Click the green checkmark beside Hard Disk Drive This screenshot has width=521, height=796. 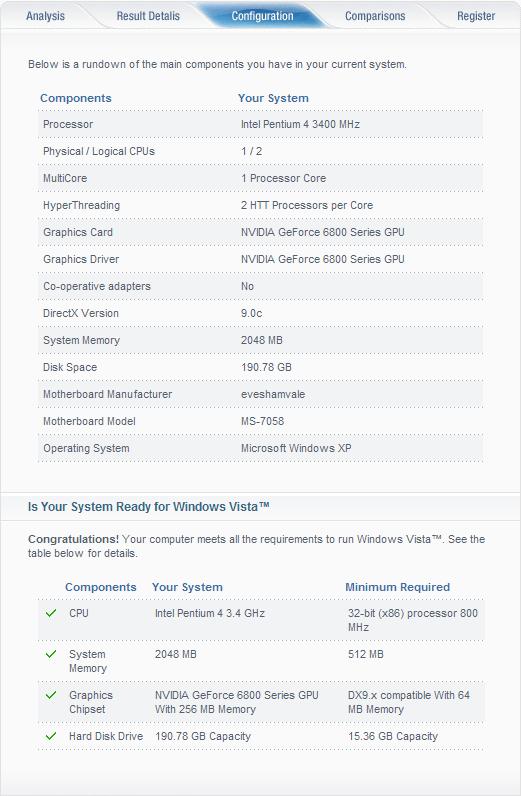[51, 736]
